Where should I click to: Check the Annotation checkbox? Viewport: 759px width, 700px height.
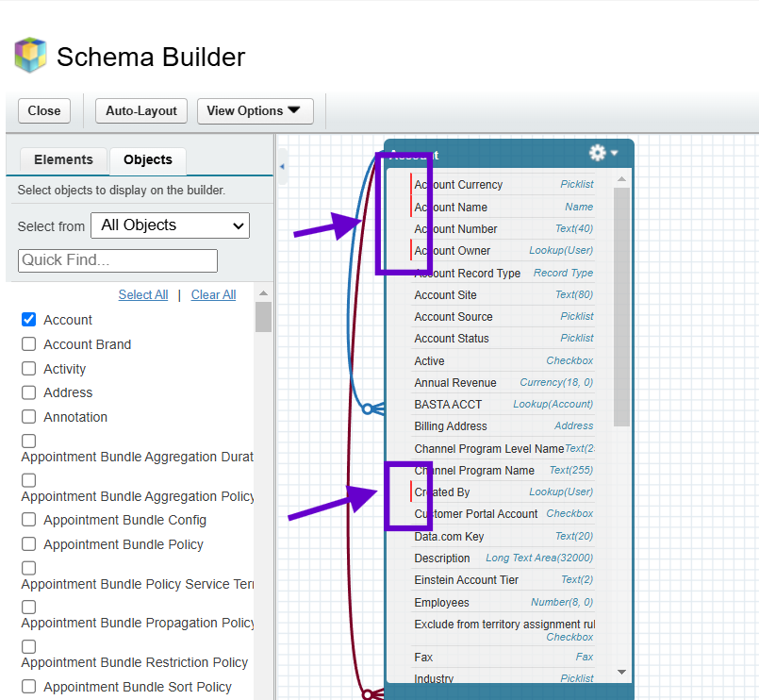coord(28,417)
